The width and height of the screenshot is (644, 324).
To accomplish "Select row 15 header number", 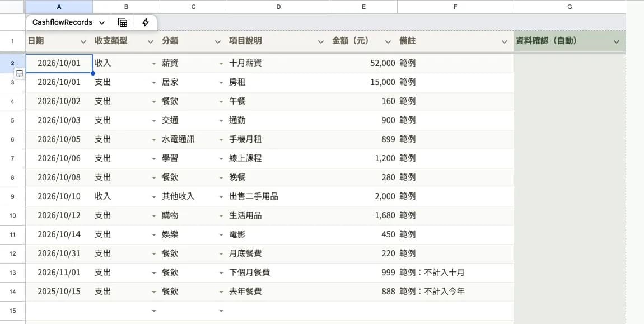I will tap(13, 311).
